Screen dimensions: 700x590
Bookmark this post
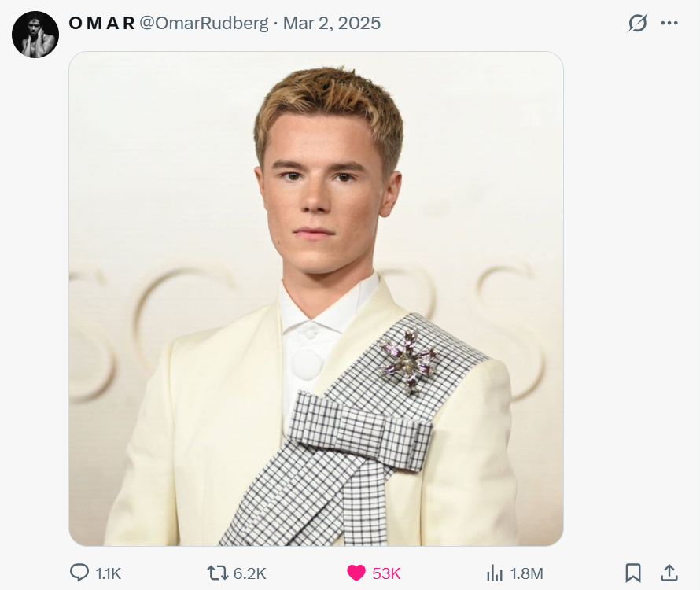click(633, 573)
